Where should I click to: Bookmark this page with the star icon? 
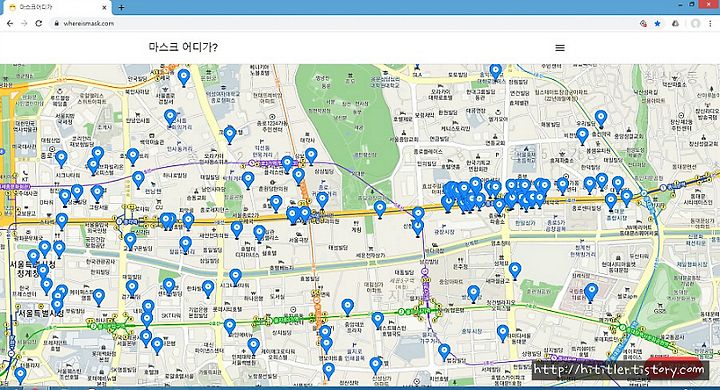pos(658,23)
